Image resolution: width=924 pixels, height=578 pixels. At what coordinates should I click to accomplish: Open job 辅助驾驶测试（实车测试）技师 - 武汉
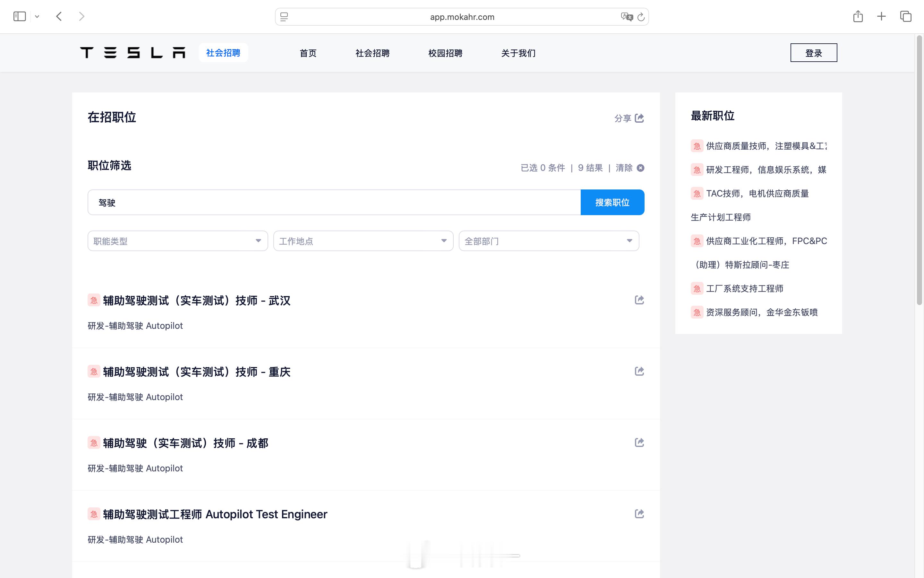click(197, 301)
